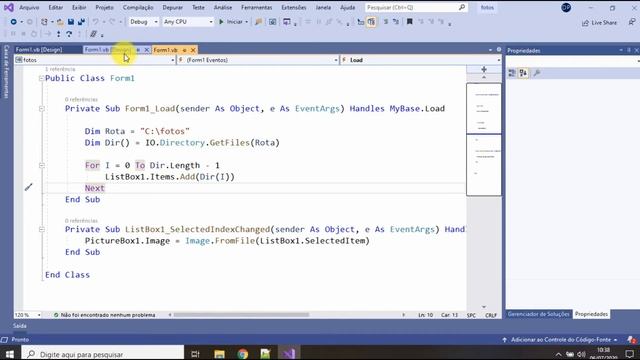Open the Compilação menu

tap(138, 7)
